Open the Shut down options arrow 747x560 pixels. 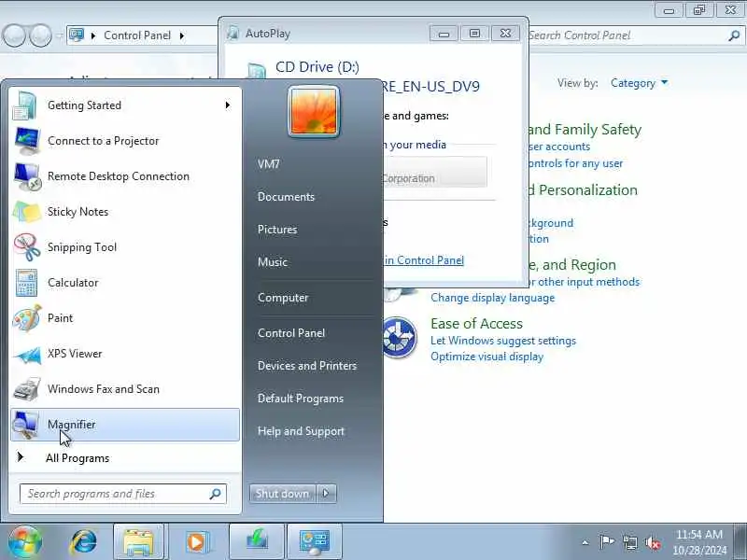(326, 494)
